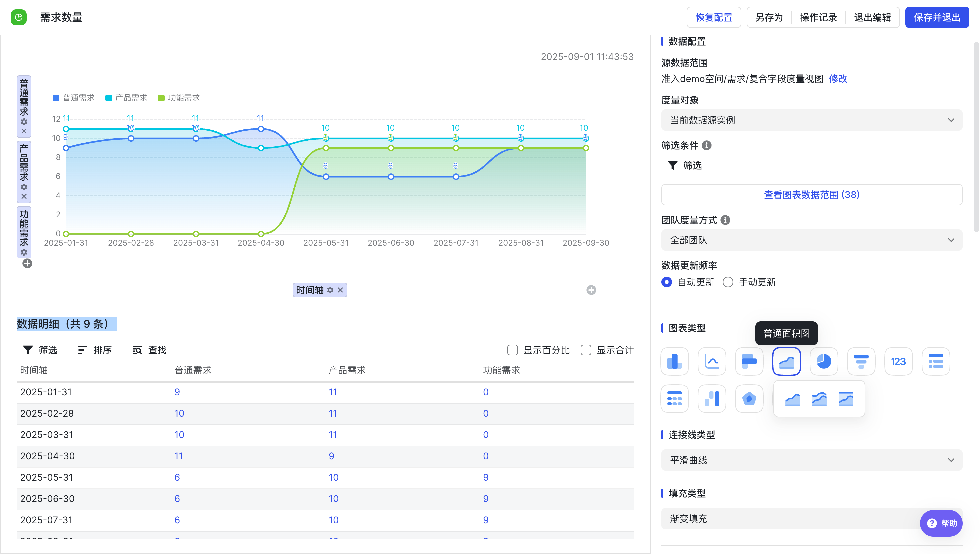Select the 123 number card chart type
980x554 pixels.
[x=898, y=361]
